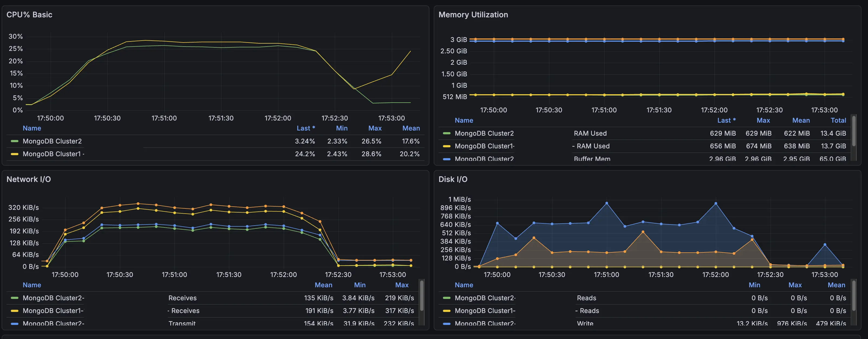868x339 pixels.
Task: Click yellow Cluster1 Reads swatch in Disk legend
Action: pos(446,311)
